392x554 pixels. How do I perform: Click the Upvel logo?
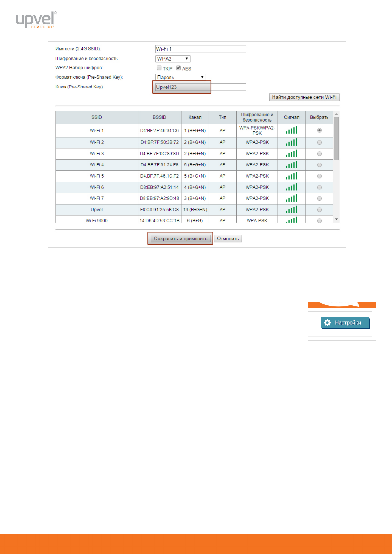pyautogui.click(x=36, y=20)
